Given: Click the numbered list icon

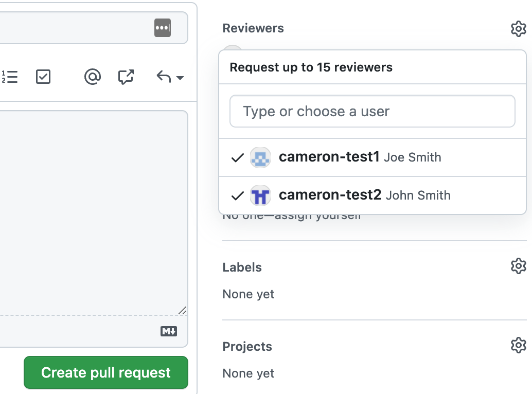Looking at the screenshot, I should pos(10,77).
